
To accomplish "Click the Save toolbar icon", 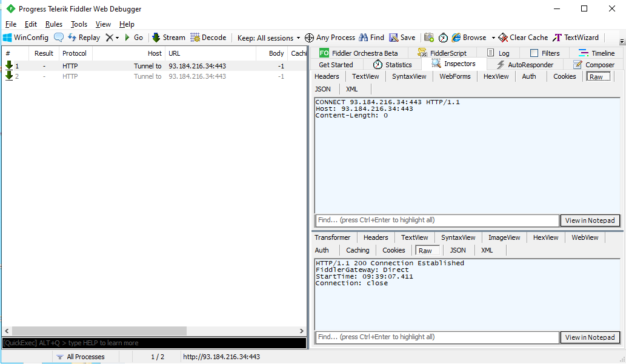I will (394, 38).
